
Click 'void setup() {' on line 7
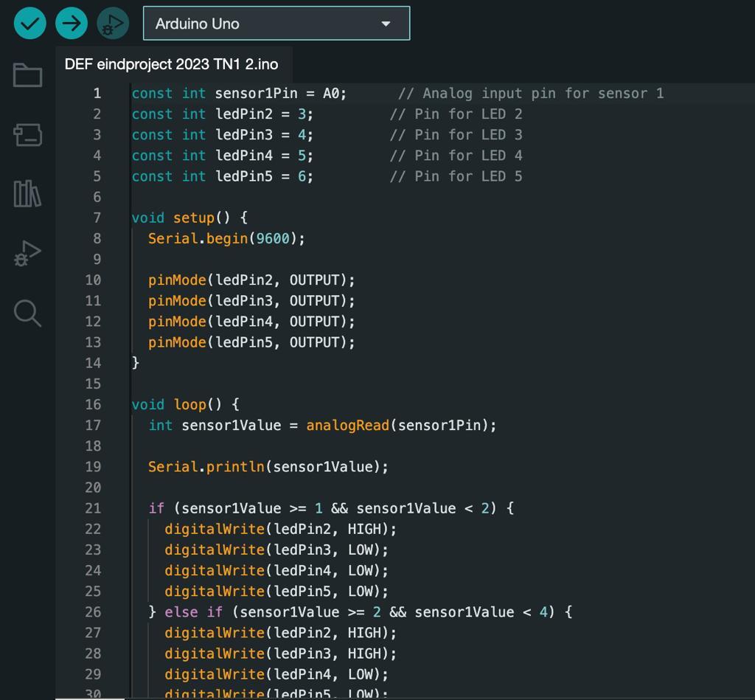pyautogui.click(x=189, y=218)
